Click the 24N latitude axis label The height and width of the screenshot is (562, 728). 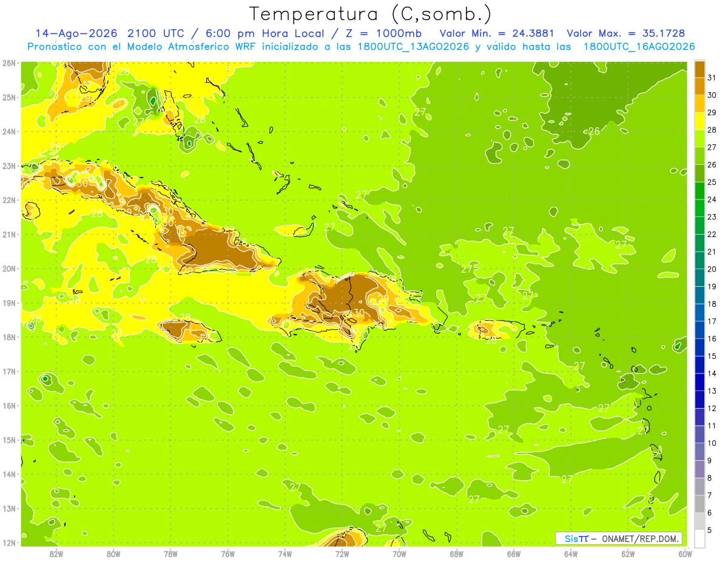9,132
